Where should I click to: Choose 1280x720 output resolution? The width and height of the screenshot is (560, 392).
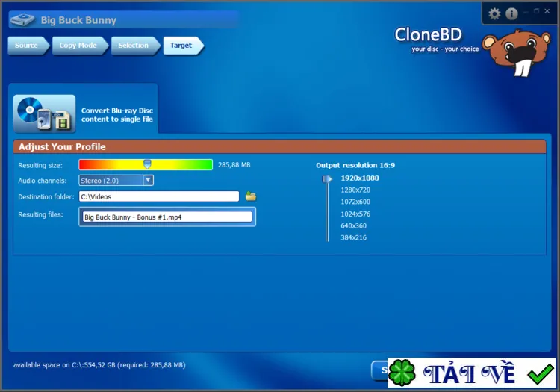[x=355, y=190]
